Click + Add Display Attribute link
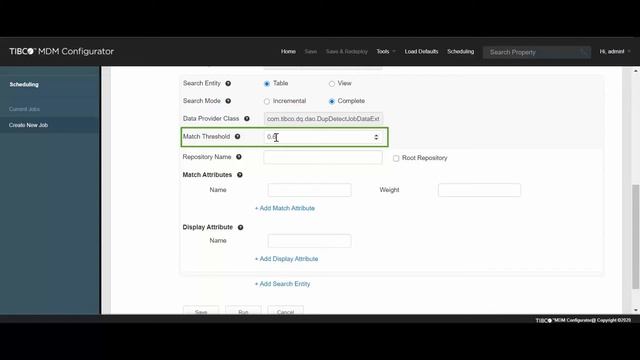 (x=286, y=259)
